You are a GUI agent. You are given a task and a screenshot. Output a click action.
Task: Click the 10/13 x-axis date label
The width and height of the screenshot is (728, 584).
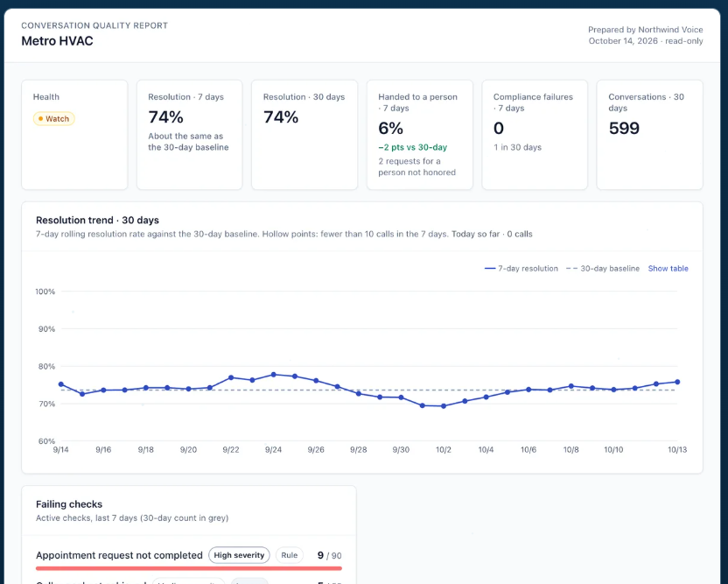click(x=677, y=450)
